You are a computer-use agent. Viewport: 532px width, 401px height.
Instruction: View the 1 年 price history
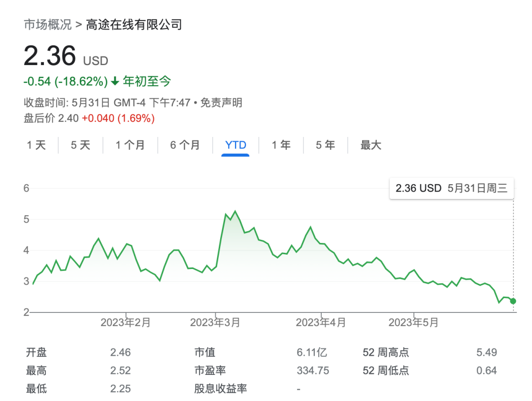[x=281, y=145]
